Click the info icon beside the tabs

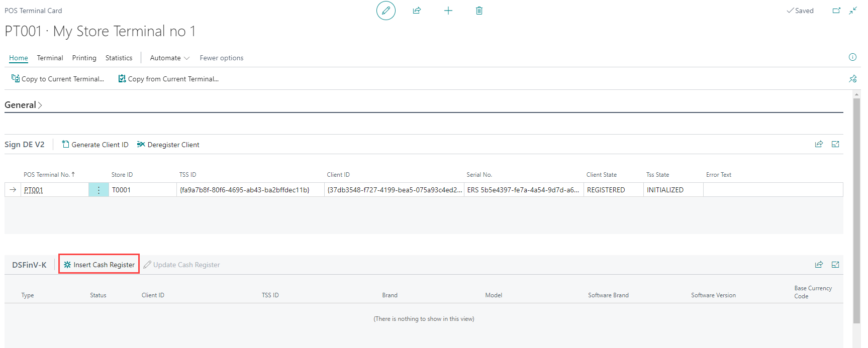pos(852,57)
